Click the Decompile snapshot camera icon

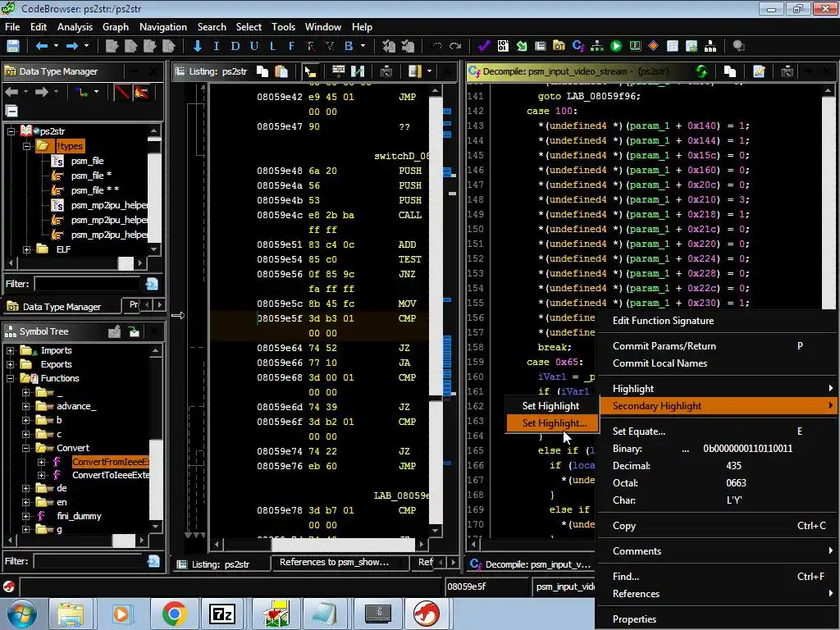point(787,71)
